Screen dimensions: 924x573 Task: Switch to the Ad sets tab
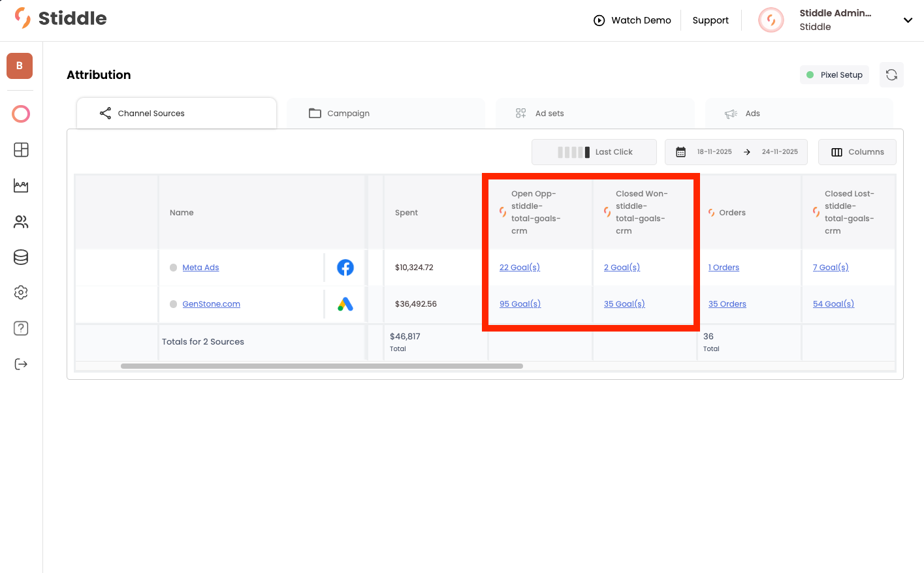594,114
